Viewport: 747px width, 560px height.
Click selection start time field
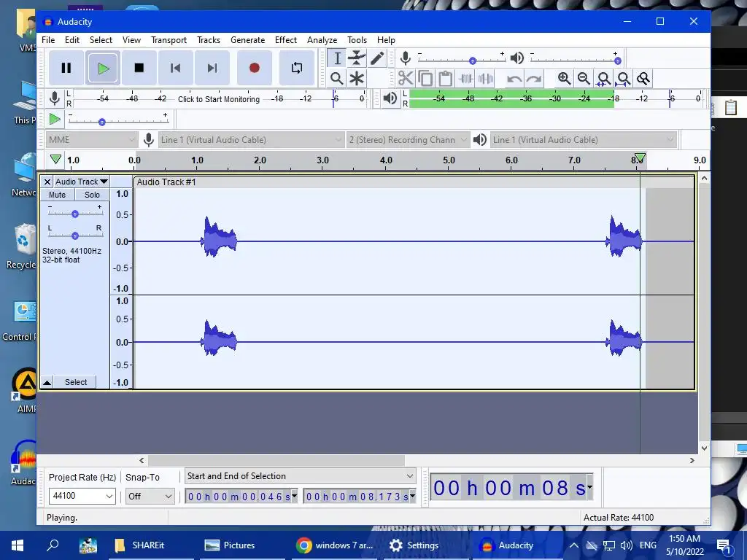[x=241, y=497]
